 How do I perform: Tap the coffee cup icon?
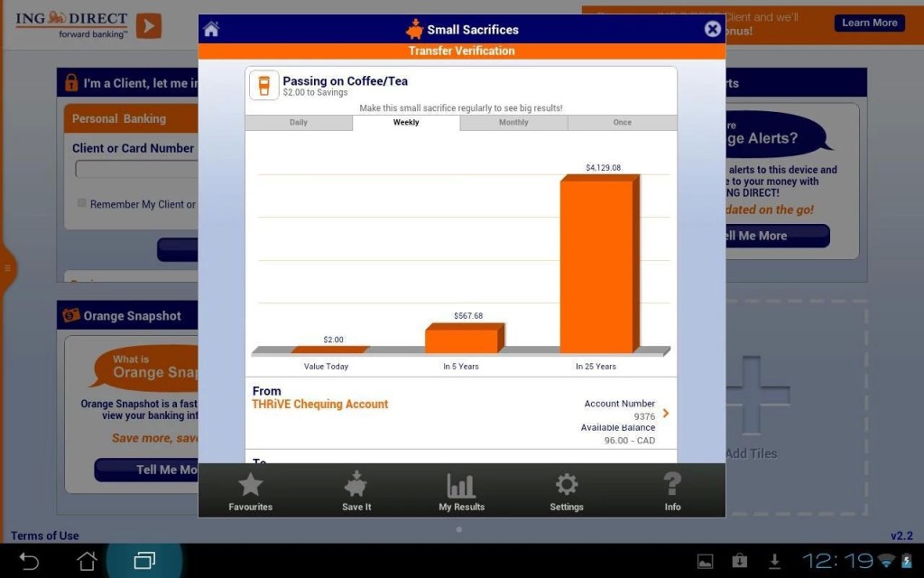[264, 85]
